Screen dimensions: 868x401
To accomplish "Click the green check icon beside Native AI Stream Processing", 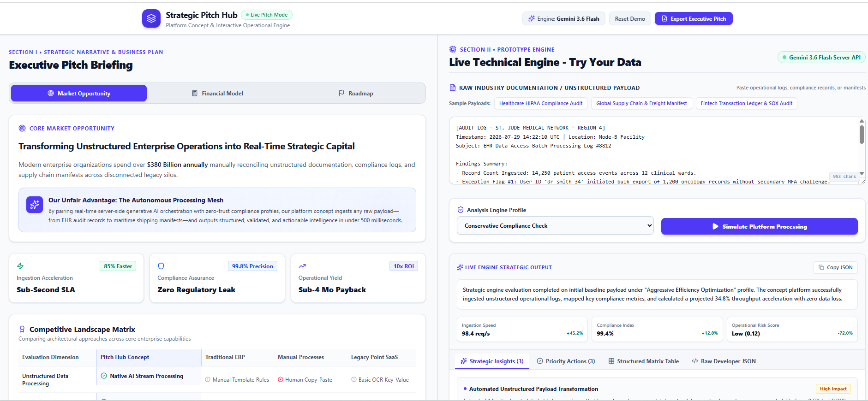I will coord(104,376).
